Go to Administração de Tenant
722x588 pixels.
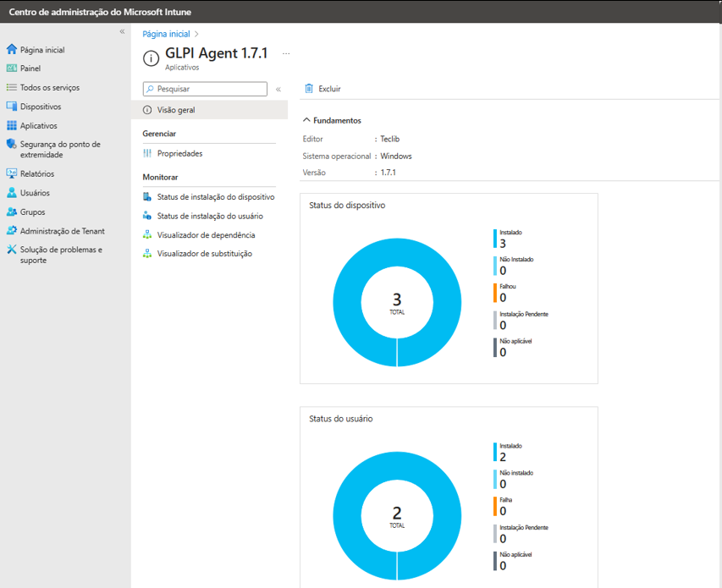coord(62,231)
